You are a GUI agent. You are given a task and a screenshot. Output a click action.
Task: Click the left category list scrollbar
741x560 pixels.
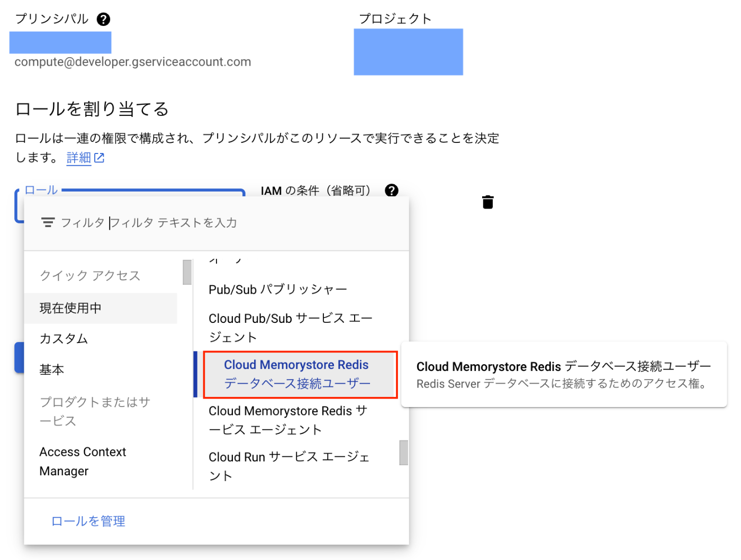[x=187, y=272]
